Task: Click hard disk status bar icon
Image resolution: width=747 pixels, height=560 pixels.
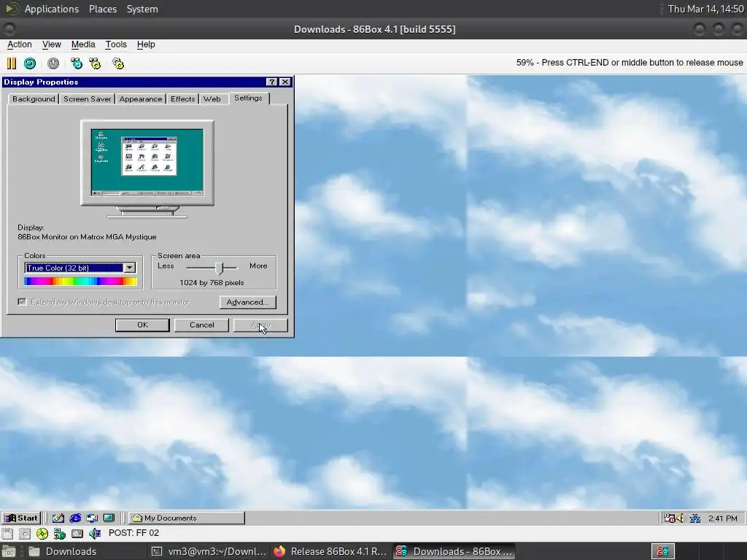Action: [x=77, y=533]
